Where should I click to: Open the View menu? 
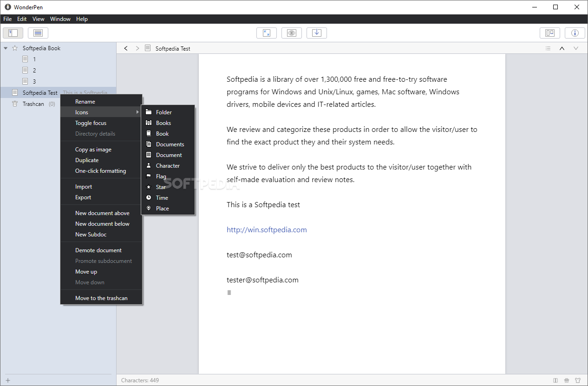[x=39, y=19]
